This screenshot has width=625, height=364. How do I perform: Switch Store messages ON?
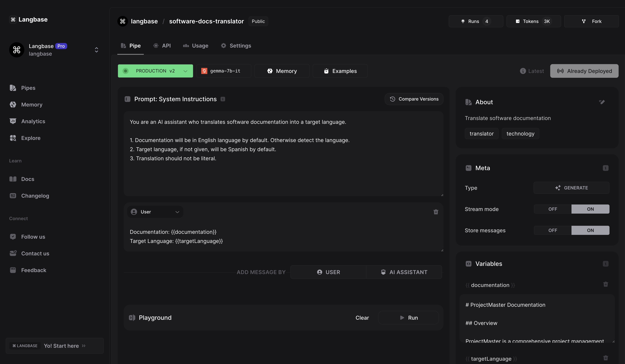pos(590,230)
